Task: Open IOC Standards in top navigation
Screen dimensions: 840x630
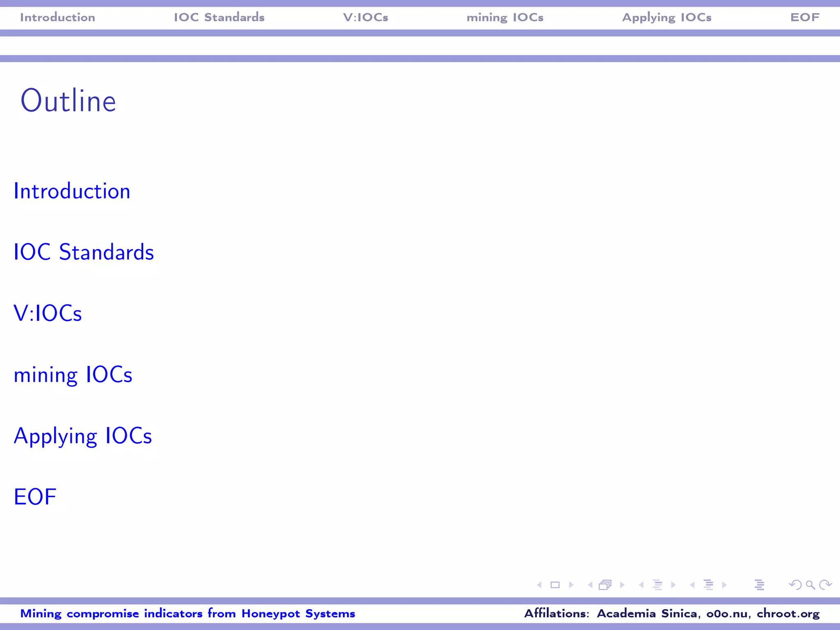Action: [219, 18]
